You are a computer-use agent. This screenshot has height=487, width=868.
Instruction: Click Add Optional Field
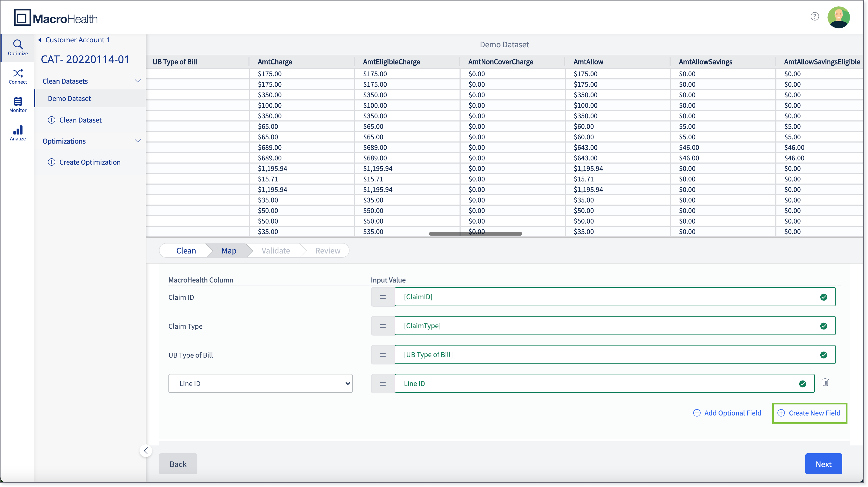[x=727, y=413]
